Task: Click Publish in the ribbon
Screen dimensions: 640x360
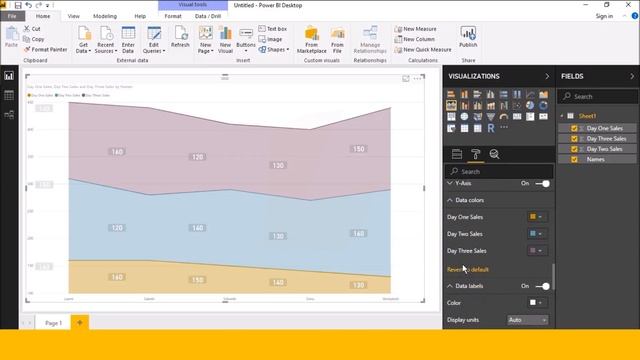Action: point(468,37)
